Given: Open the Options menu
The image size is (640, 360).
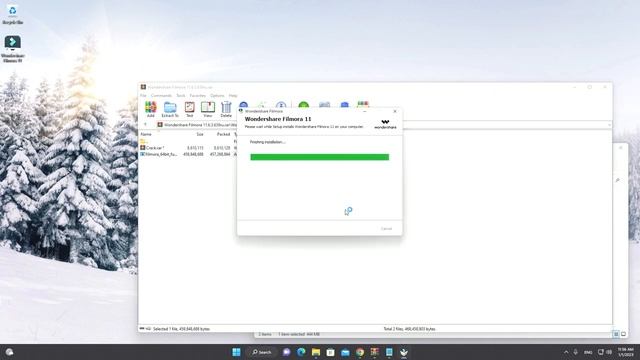Looking at the screenshot, I should (x=217, y=96).
